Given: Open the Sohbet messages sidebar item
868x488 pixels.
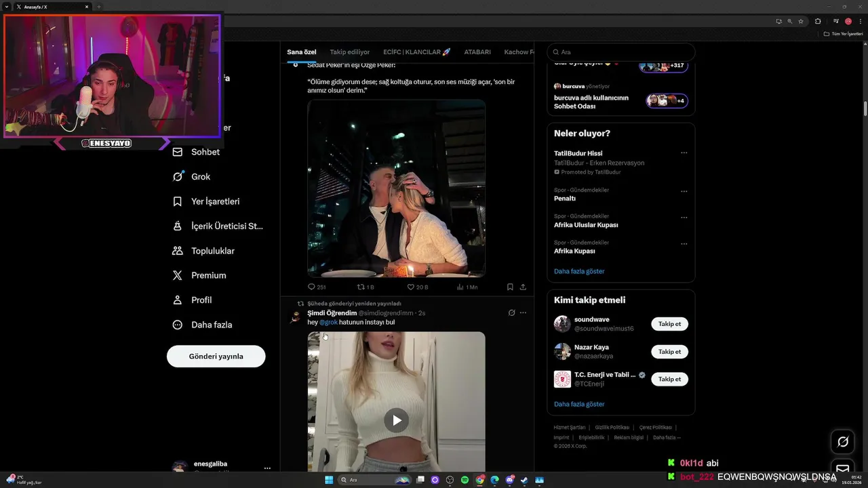Looking at the screenshot, I should click(x=196, y=152).
